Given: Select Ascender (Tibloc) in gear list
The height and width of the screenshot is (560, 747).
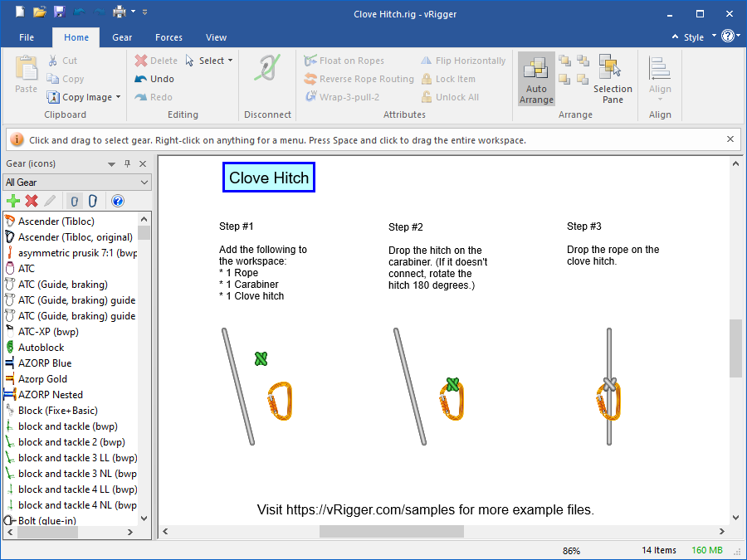Looking at the screenshot, I should 56,222.
